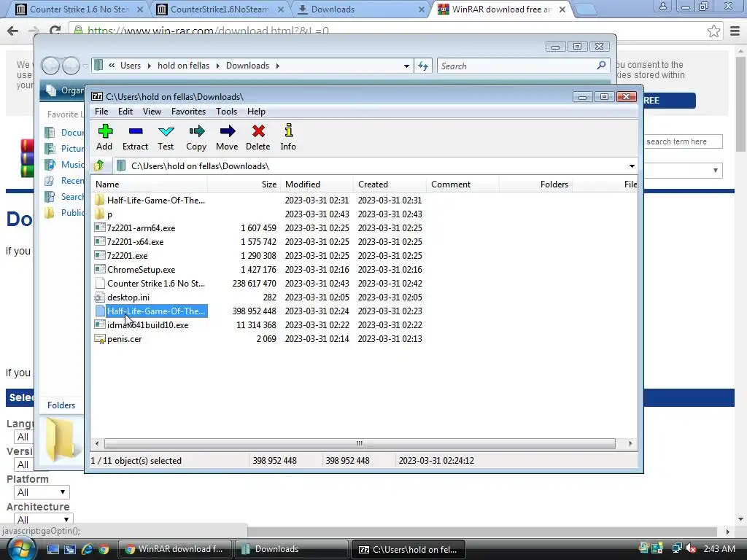This screenshot has height=560, width=747.
Task: Click the red Delete X icon
Action: [258, 131]
